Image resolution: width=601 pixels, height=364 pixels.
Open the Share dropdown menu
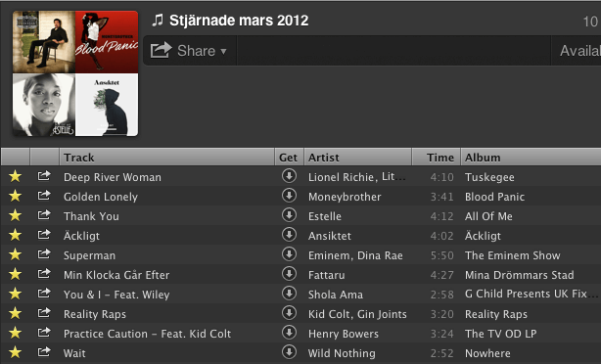pyautogui.click(x=189, y=51)
